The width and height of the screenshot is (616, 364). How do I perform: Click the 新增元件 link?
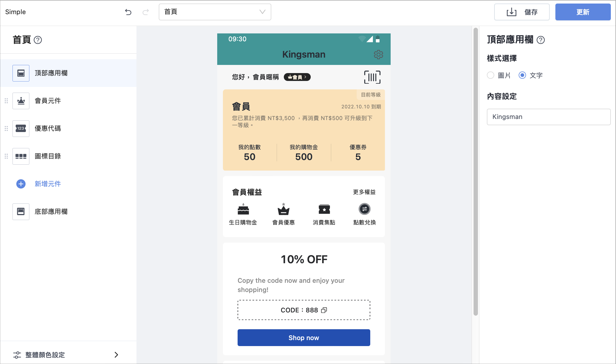[48, 184]
